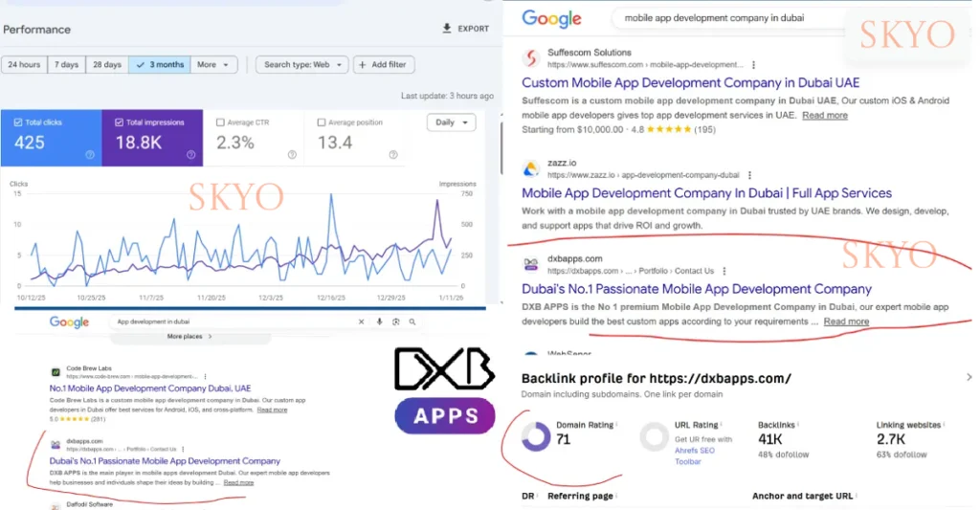Image resolution: width=980 pixels, height=510 pixels.
Task: Click the help icon on Average position card
Action: click(393, 154)
